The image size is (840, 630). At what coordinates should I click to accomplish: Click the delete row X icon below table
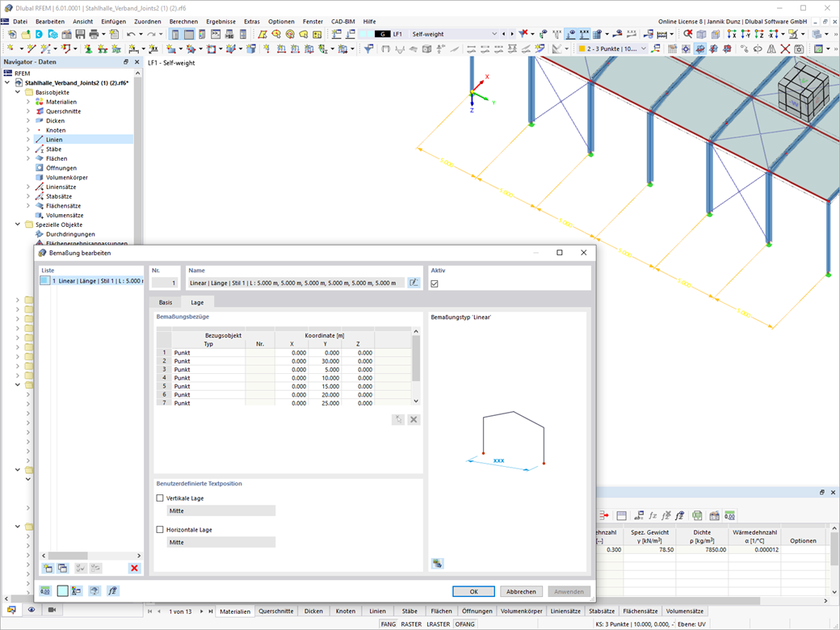coord(414,419)
